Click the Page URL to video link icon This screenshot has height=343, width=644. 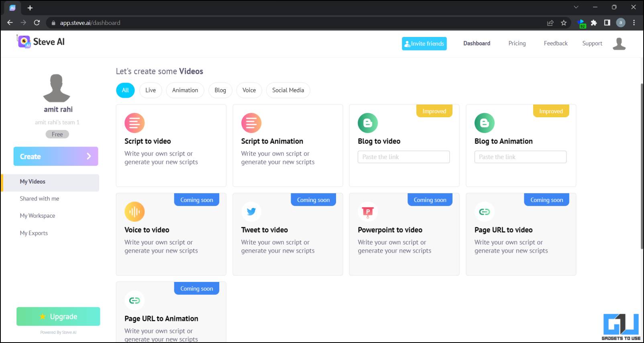[x=485, y=212]
